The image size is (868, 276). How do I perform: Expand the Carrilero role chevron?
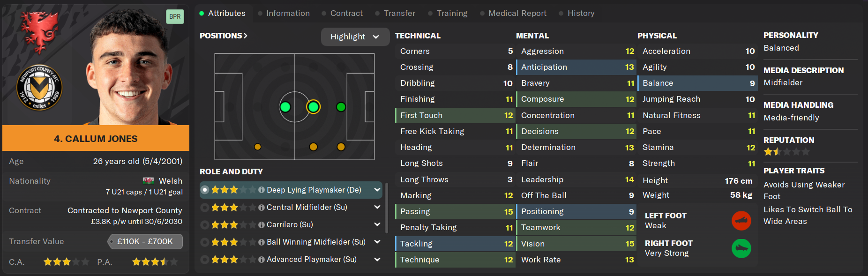click(377, 224)
